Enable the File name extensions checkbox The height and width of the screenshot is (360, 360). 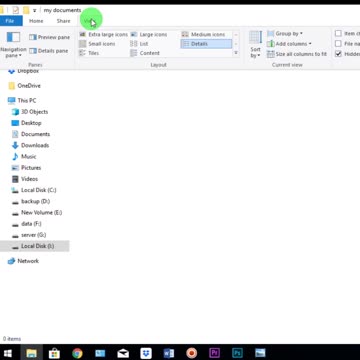coord(338,44)
